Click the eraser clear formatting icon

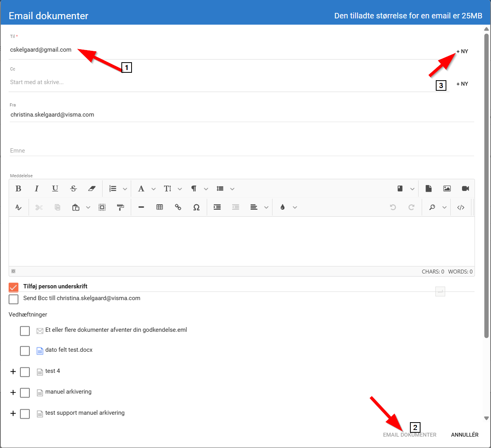click(x=92, y=189)
